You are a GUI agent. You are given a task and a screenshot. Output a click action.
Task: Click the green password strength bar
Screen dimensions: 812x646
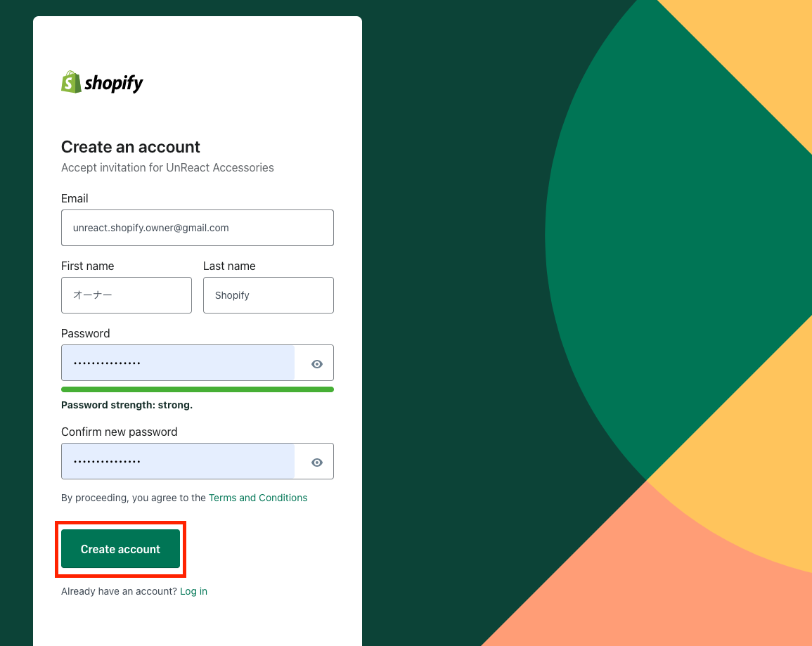[198, 389]
